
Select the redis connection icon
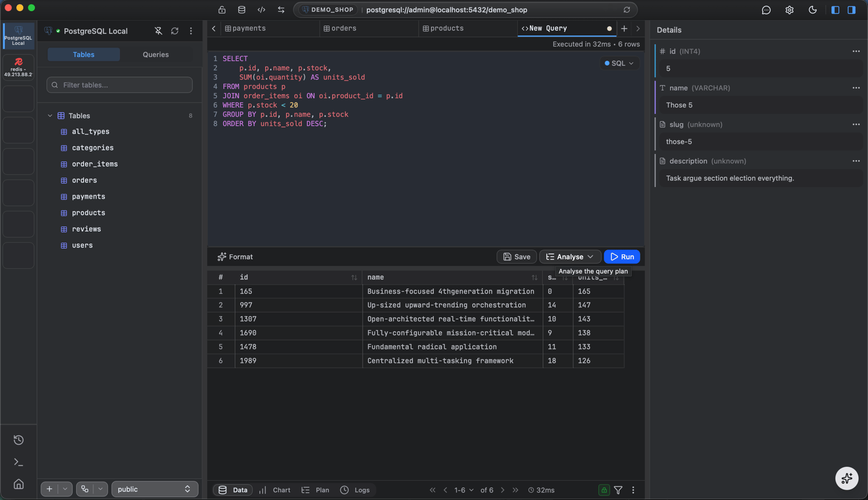(19, 67)
